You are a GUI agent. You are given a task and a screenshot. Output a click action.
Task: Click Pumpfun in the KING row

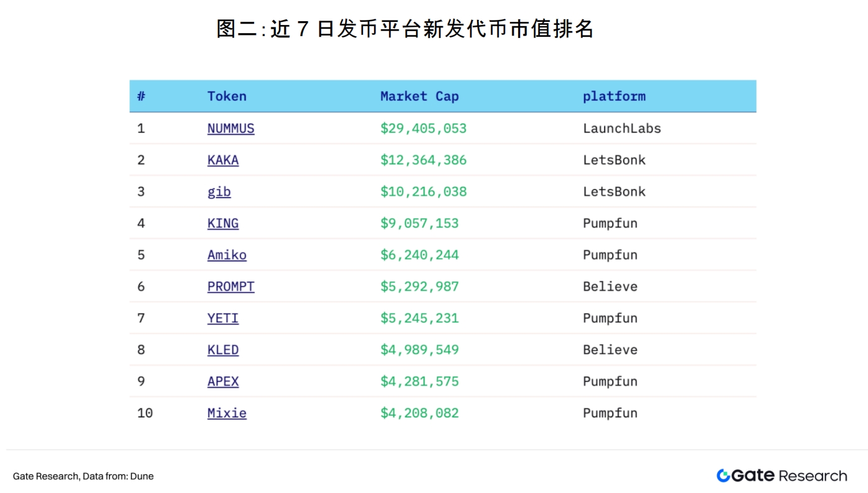tap(610, 224)
